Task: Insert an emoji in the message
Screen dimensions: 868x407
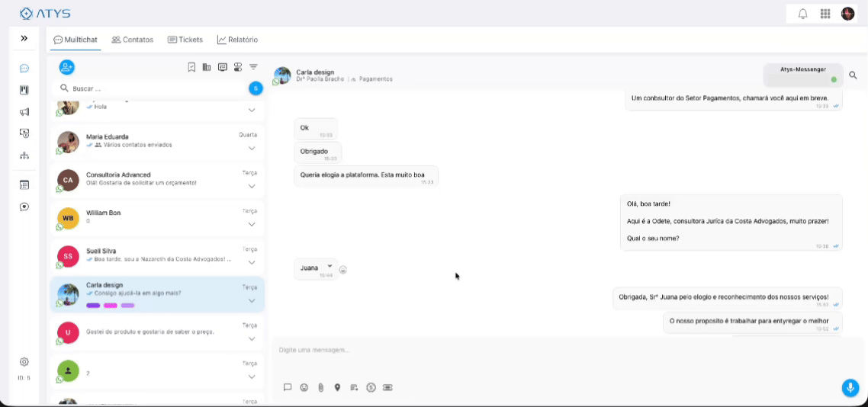Action: click(x=304, y=387)
